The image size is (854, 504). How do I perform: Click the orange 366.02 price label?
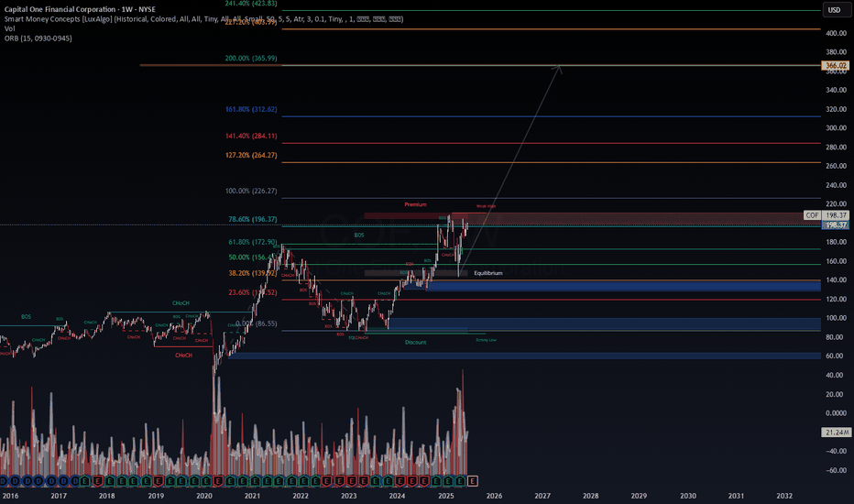836,65
